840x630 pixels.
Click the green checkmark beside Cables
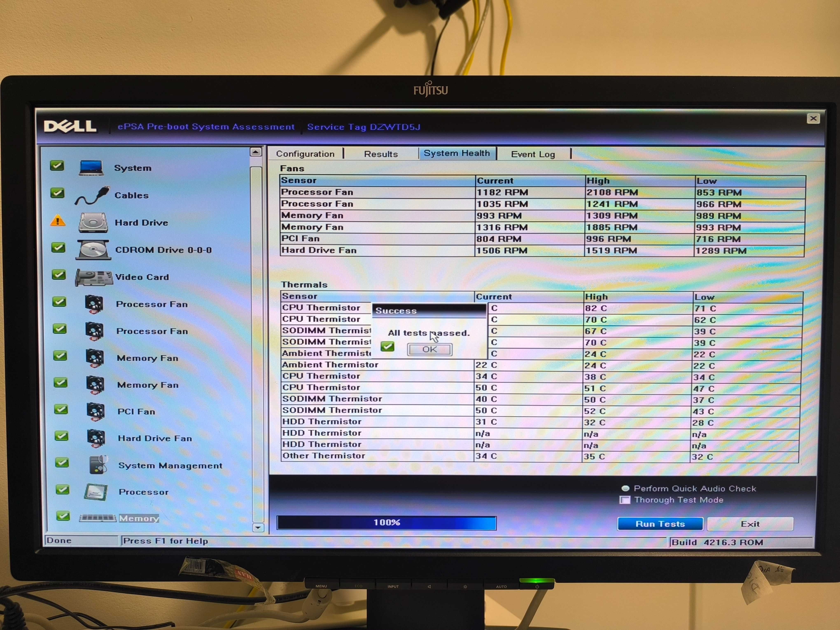coord(57,193)
